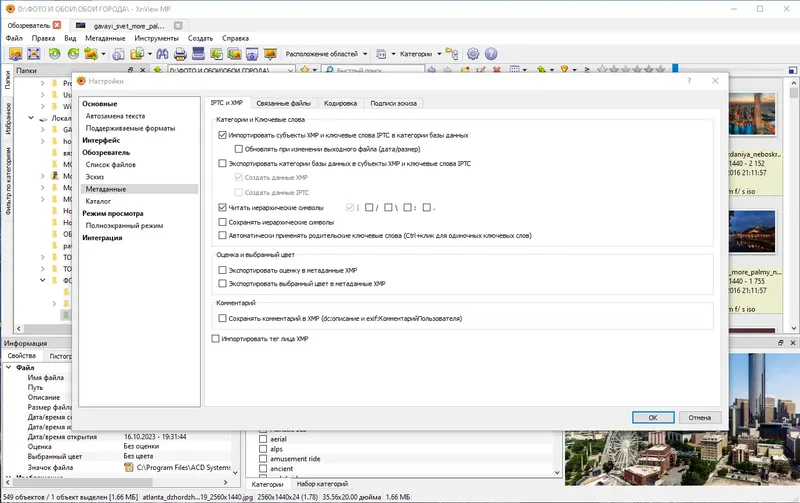Collapse the 'Локал' drive tree node
The image size is (800, 503).
(31, 118)
